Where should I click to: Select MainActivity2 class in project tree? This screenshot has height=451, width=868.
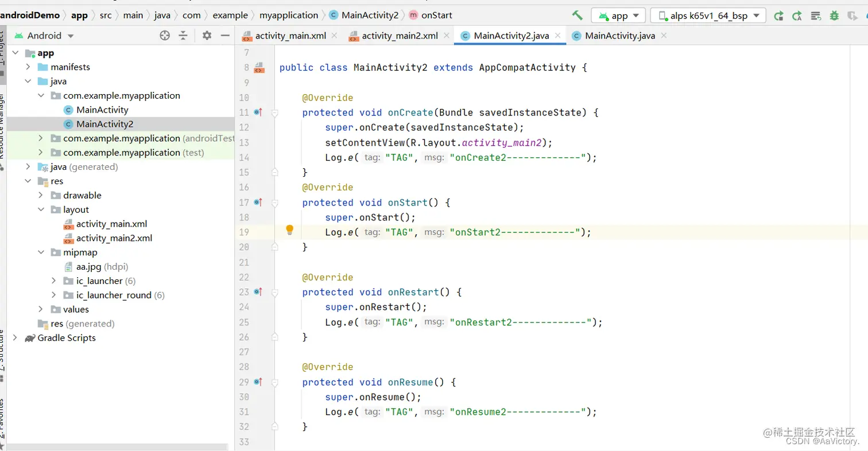tap(104, 124)
